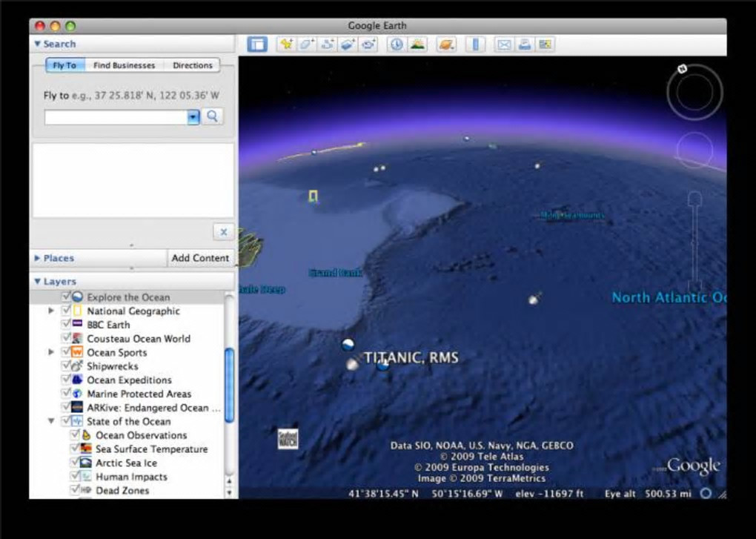Click the blue wave placemark above TITANIC label
Screen dimensions: 756x539
click(x=348, y=345)
